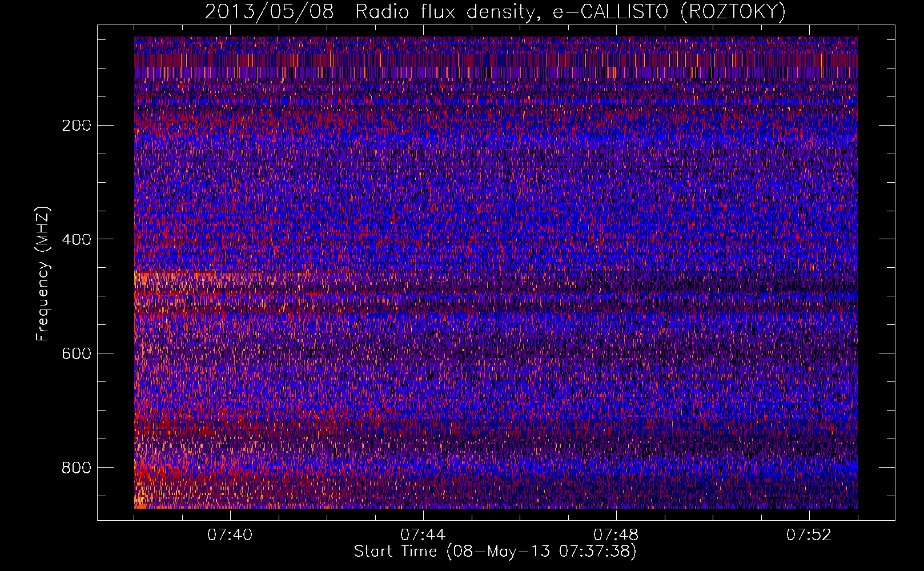Click the 07:52 time tick label

[809, 535]
